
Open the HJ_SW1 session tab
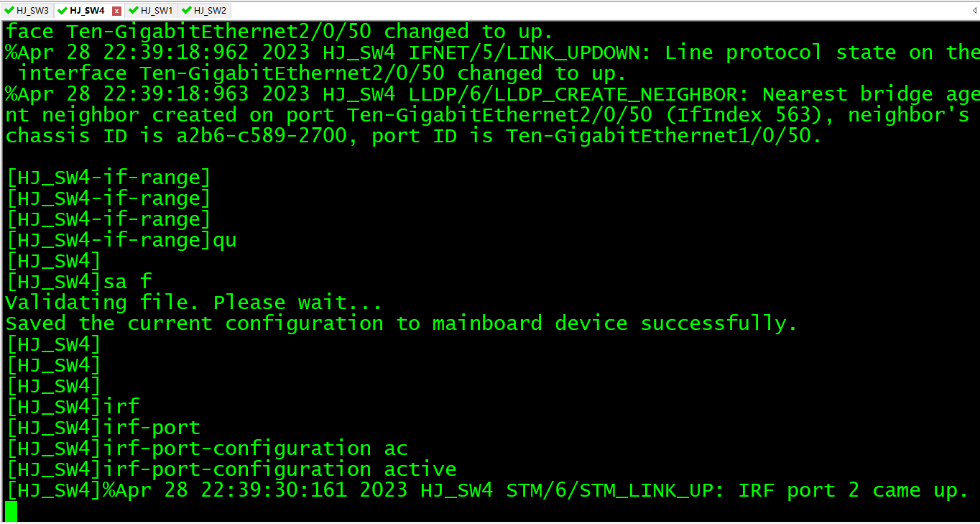[157, 11]
